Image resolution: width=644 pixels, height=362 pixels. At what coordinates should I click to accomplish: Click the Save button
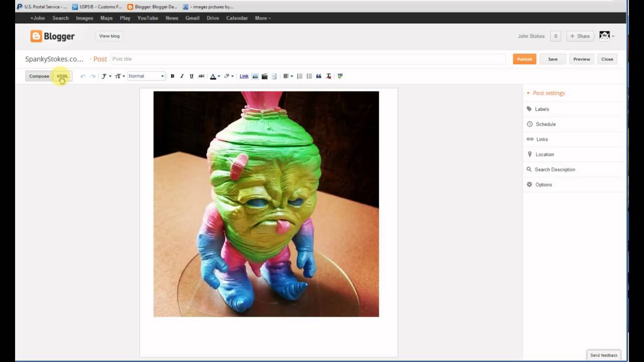pyautogui.click(x=552, y=59)
